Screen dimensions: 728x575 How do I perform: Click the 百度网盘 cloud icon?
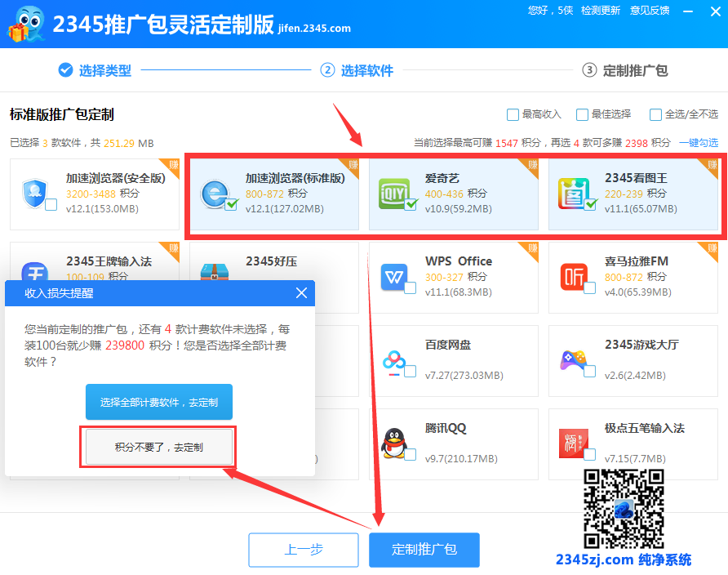[393, 363]
